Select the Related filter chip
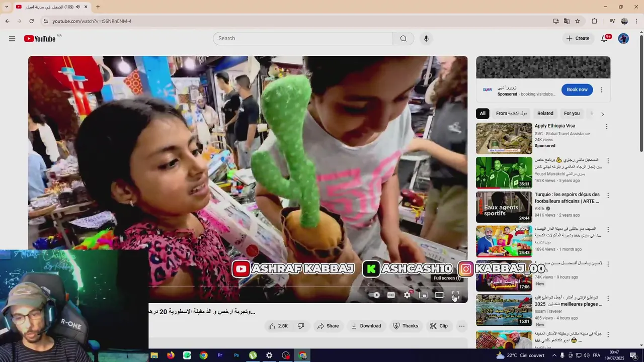This screenshot has width=644, height=362. (545, 114)
